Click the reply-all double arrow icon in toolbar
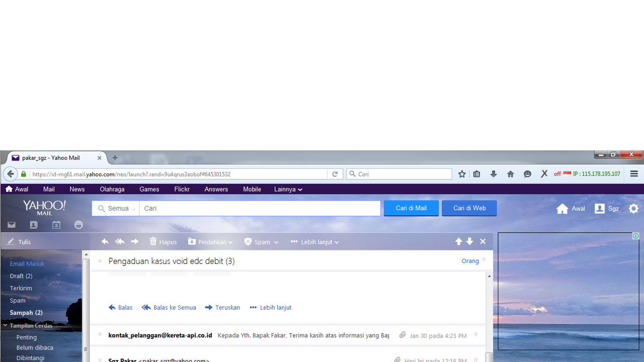 [x=120, y=242]
